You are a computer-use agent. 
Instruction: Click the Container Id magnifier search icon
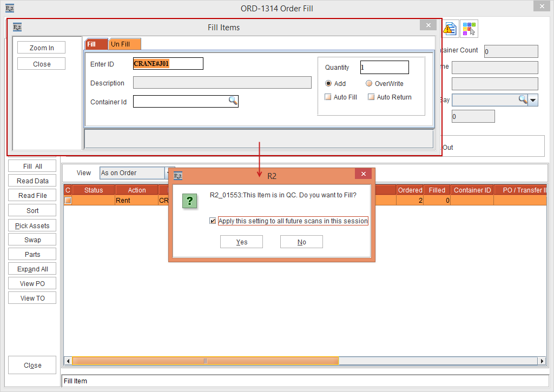233,101
